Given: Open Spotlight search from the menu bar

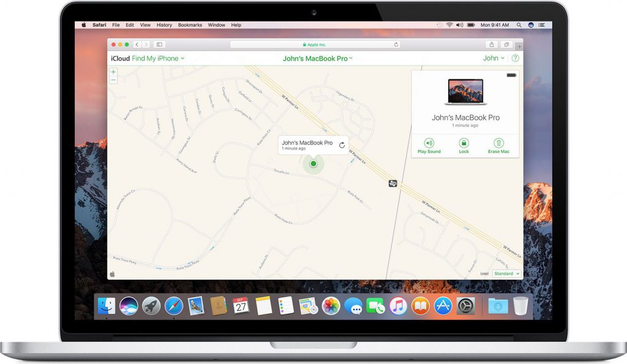Looking at the screenshot, I should (x=519, y=25).
